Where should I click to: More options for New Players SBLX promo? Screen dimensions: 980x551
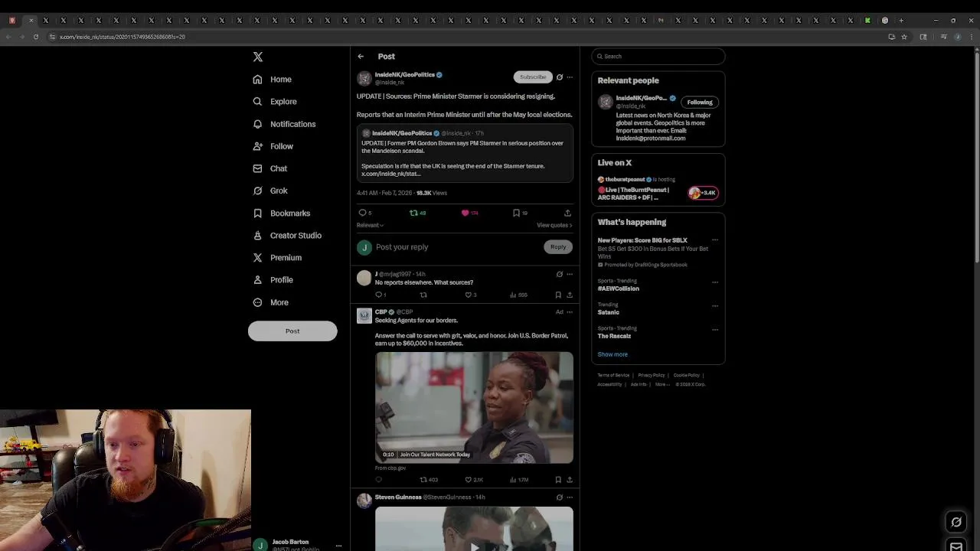(x=715, y=240)
